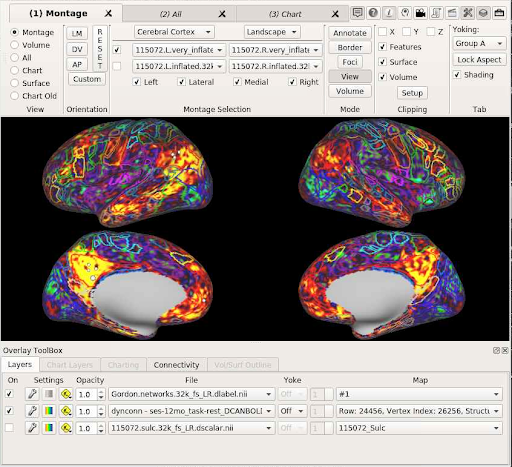This screenshot has width=512, height=467.
Task: Open color palette for 115072.sulc layer
Action: (49, 428)
